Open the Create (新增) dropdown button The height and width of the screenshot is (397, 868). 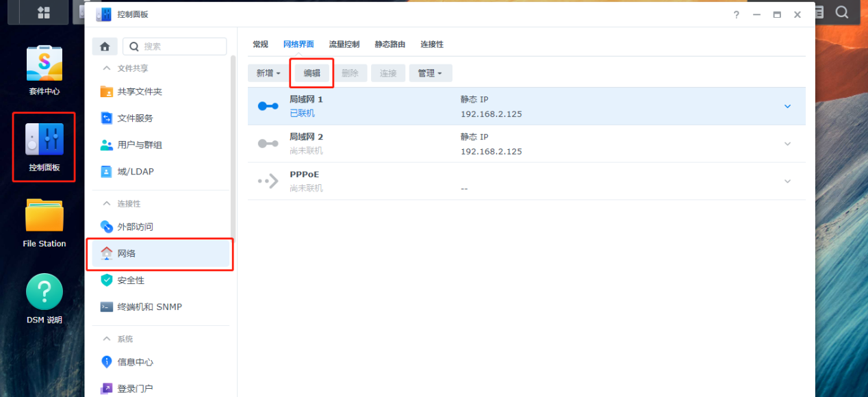[x=268, y=73]
